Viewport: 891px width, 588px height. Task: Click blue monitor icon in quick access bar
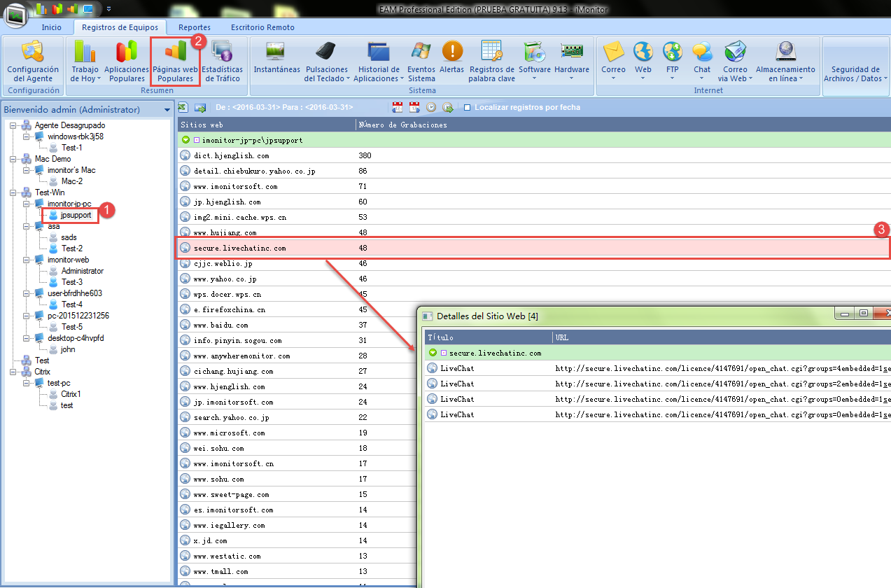click(x=87, y=9)
